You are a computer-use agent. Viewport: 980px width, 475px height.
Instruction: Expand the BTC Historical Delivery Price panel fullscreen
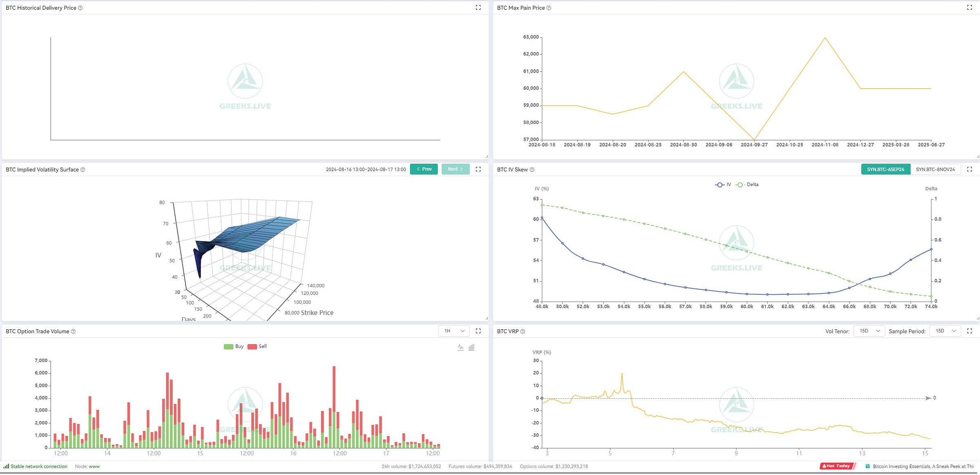click(x=478, y=8)
